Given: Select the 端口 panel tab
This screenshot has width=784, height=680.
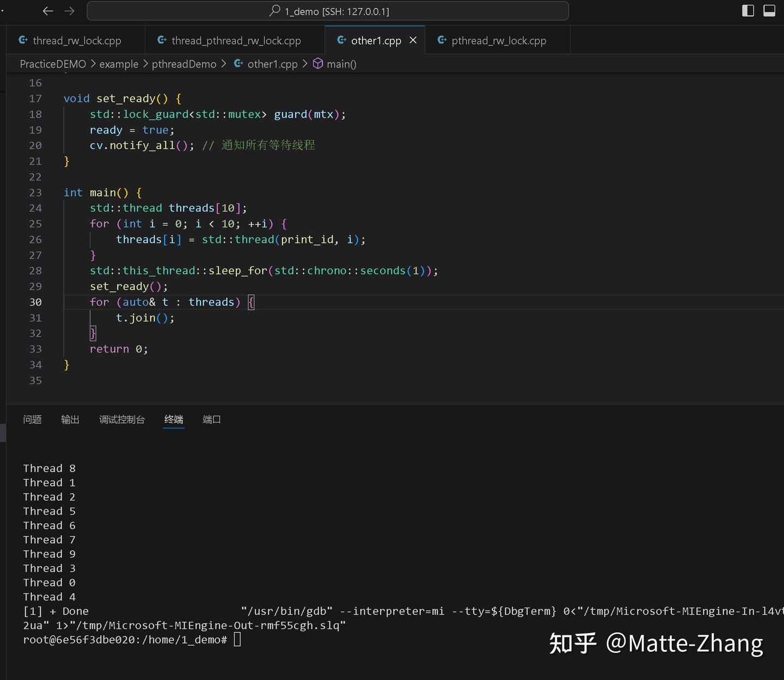Looking at the screenshot, I should coord(211,419).
